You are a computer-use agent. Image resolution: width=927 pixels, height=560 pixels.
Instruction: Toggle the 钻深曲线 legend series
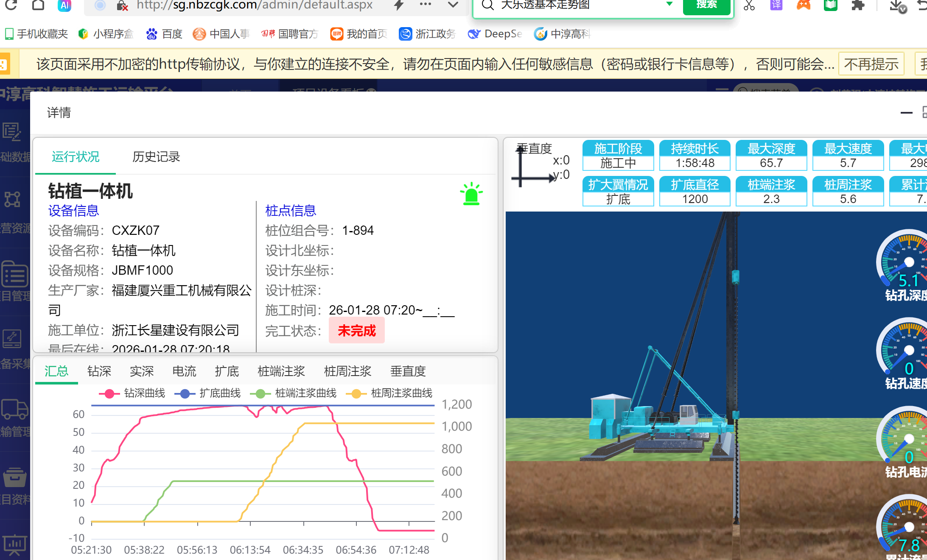pos(132,393)
